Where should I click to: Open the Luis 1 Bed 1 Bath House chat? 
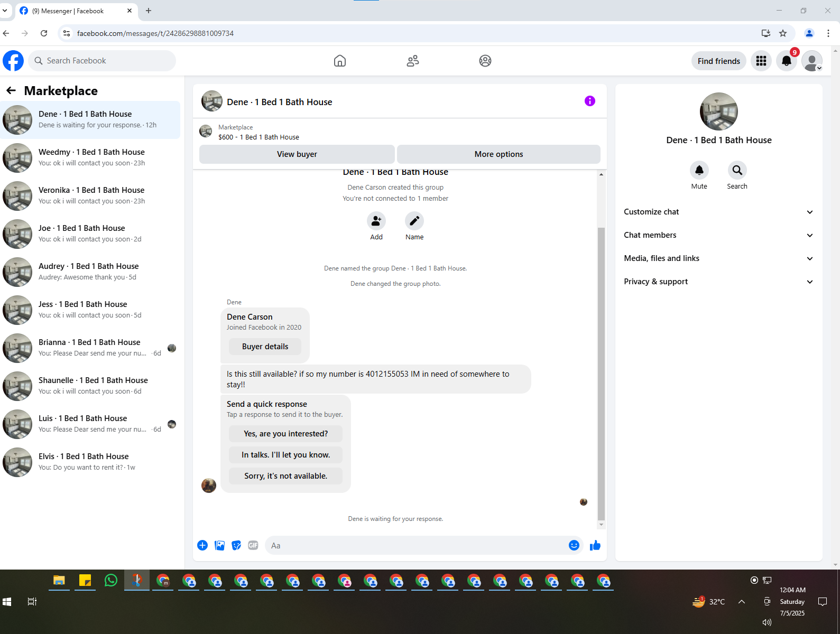pos(90,424)
